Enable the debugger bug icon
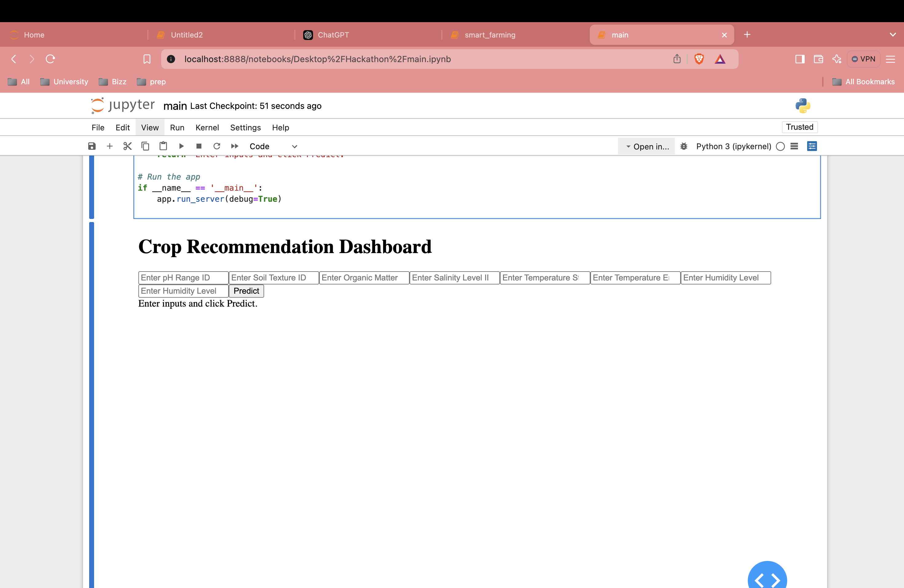 click(x=684, y=146)
